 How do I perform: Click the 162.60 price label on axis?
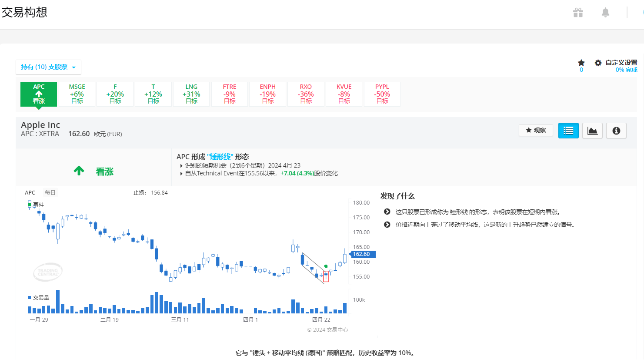coord(363,254)
